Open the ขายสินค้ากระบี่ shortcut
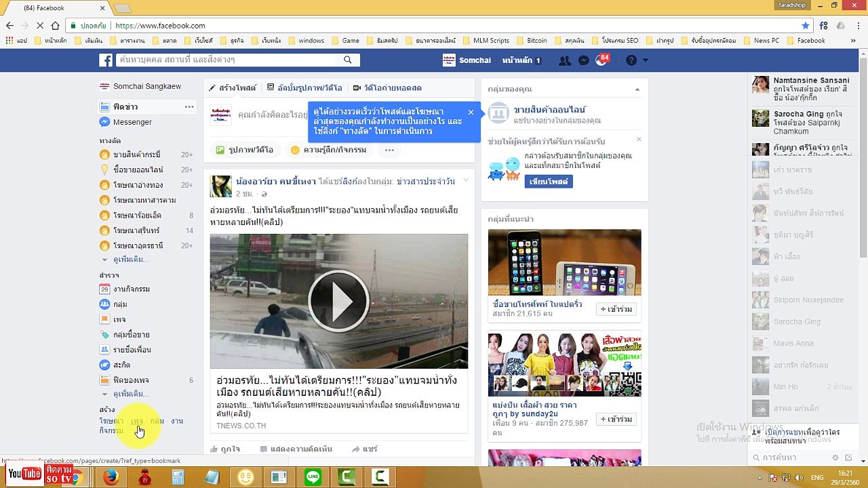Screen dimensions: 868x488 (137, 155)
